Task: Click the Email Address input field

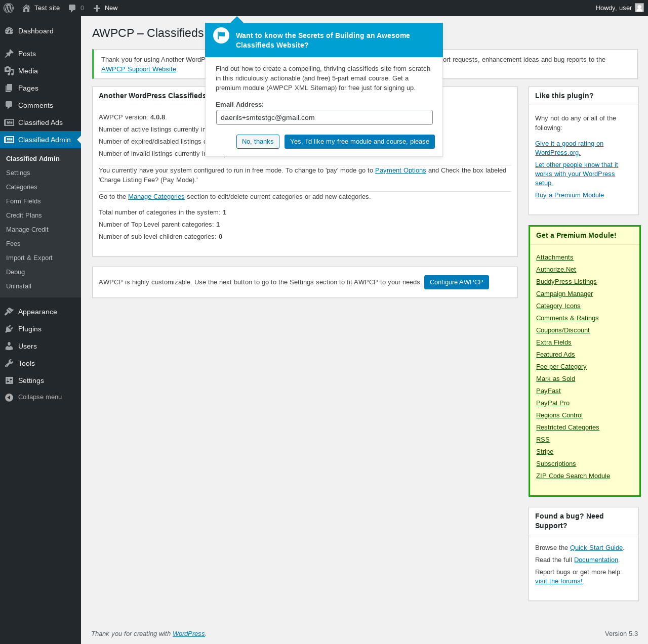Action: tap(324, 117)
